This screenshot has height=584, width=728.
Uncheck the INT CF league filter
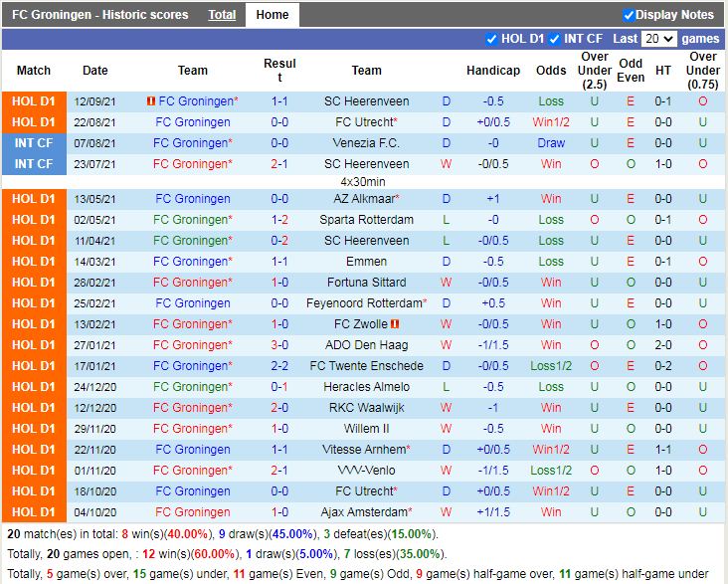[554, 39]
